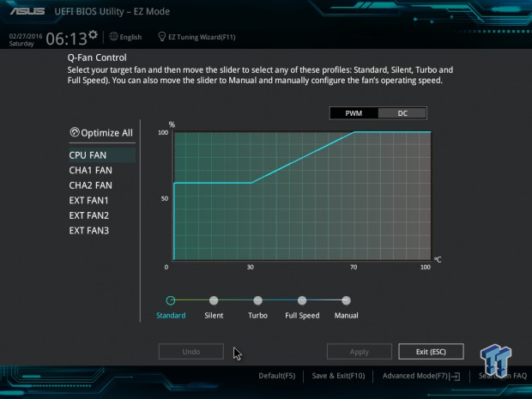Choose EXT FAN1 in the fan list
532x399 pixels.
[x=89, y=201]
